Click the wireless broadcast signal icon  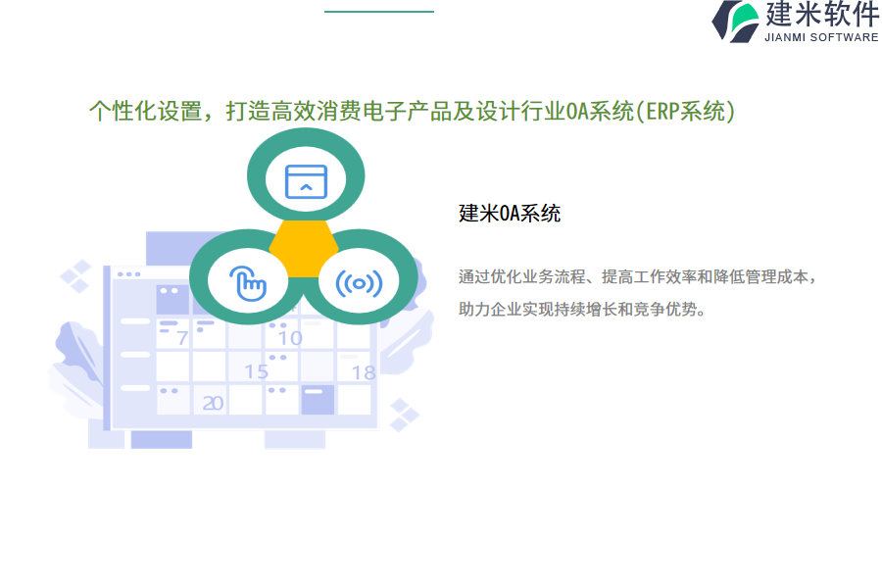(x=359, y=283)
